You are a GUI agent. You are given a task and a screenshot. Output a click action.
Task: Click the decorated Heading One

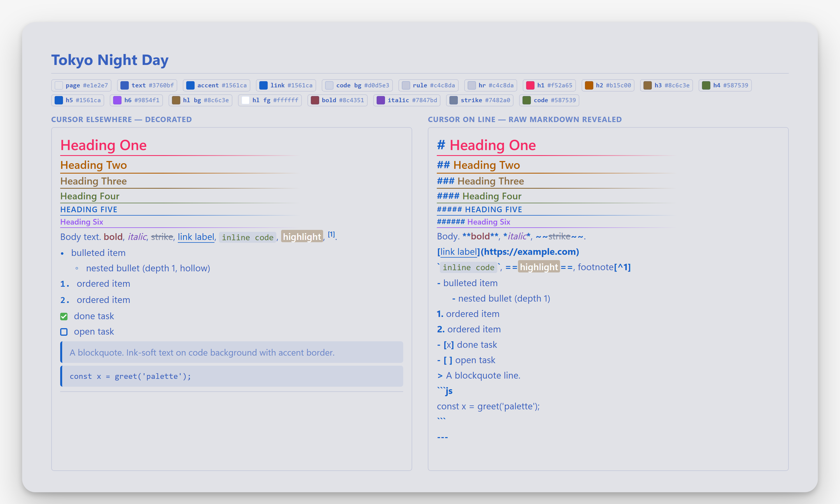coord(104,145)
